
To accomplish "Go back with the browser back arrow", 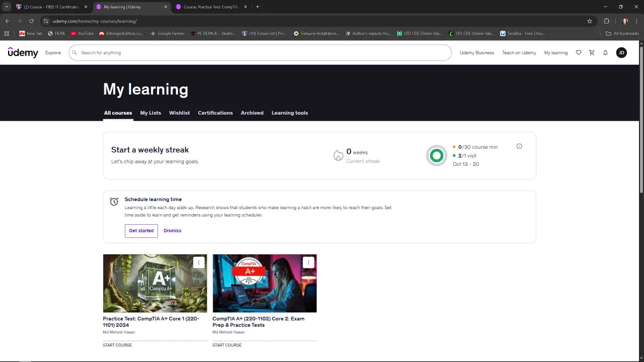I will click(8, 21).
